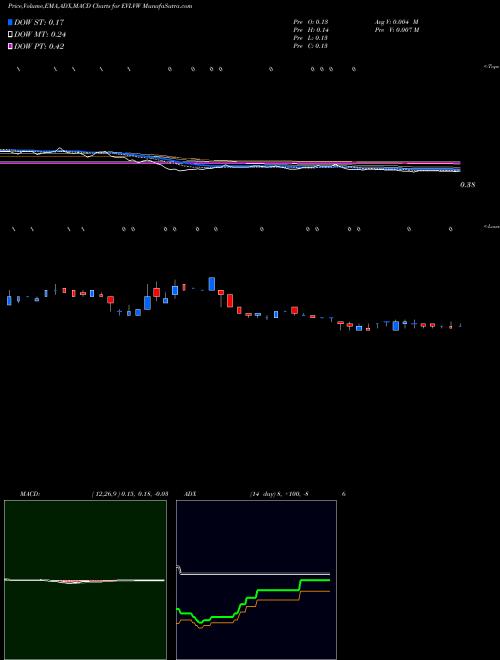
Task: Click the bright green line in ADX panel
Action: [x=278, y=590]
